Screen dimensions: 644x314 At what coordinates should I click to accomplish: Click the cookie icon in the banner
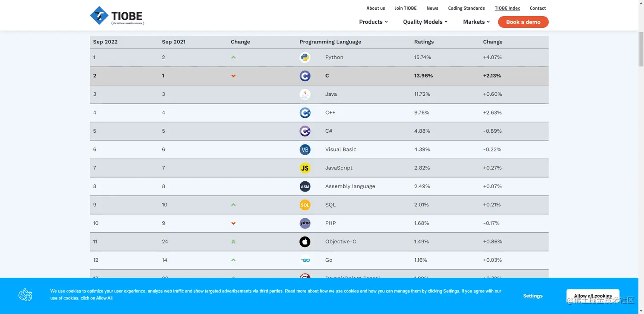tap(26, 295)
